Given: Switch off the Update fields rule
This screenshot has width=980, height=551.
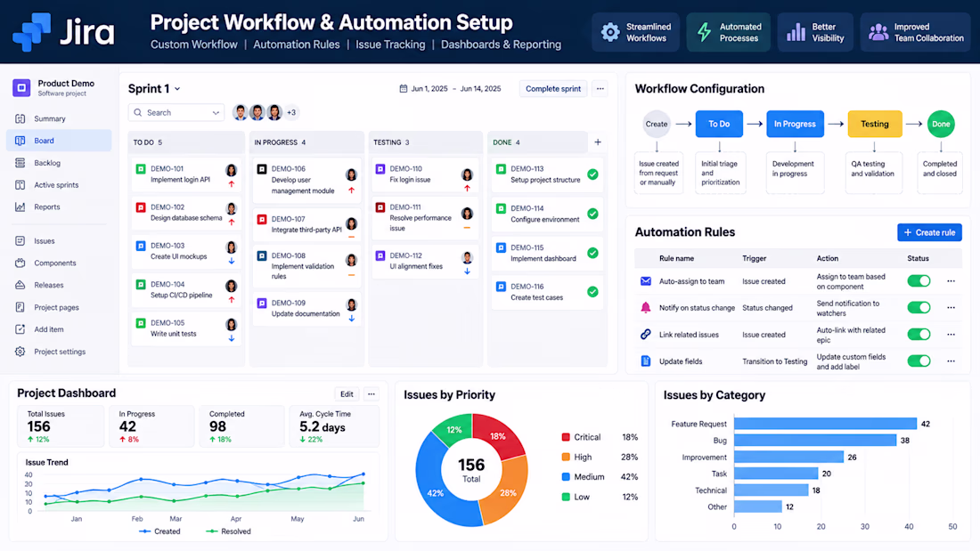Looking at the screenshot, I should point(919,361).
